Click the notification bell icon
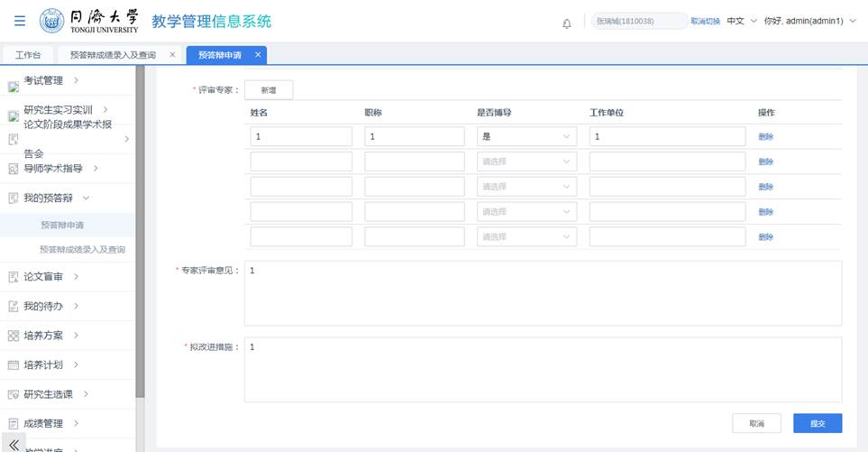This screenshot has width=868, height=452. point(567,23)
